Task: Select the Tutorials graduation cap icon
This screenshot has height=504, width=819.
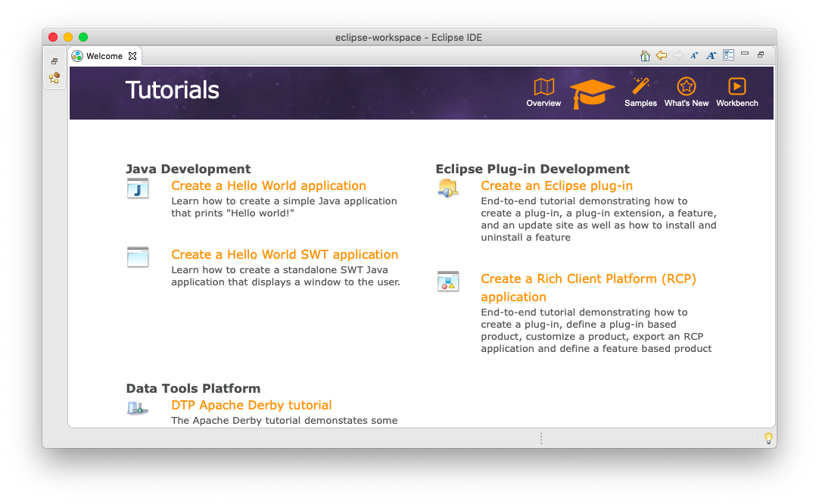Action: click(x=592, y=94)
